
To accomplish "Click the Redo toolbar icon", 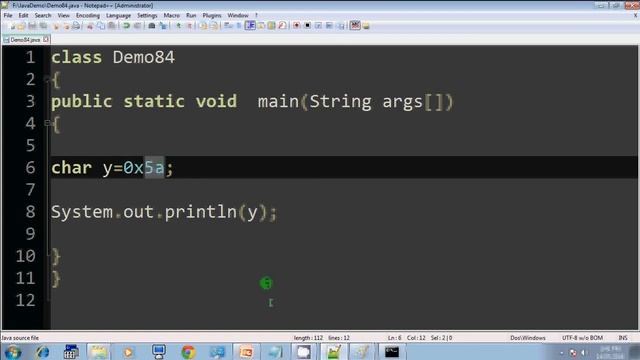I will click(x=138, y=26).
